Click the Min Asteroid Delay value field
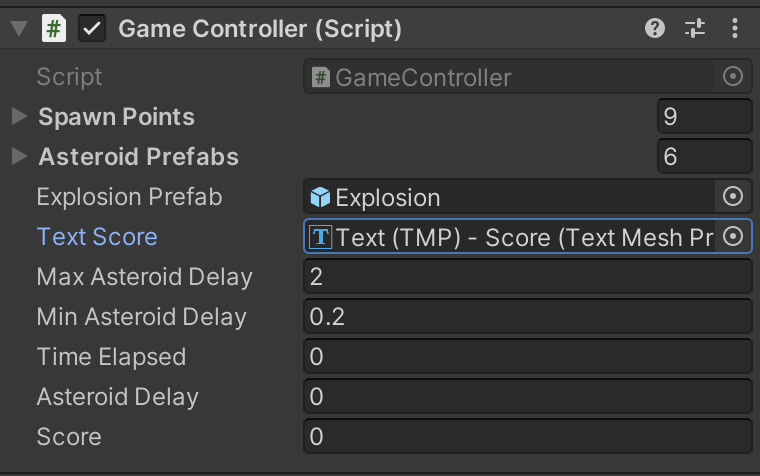This screenshot has height=476, width=760. [527, 317]
